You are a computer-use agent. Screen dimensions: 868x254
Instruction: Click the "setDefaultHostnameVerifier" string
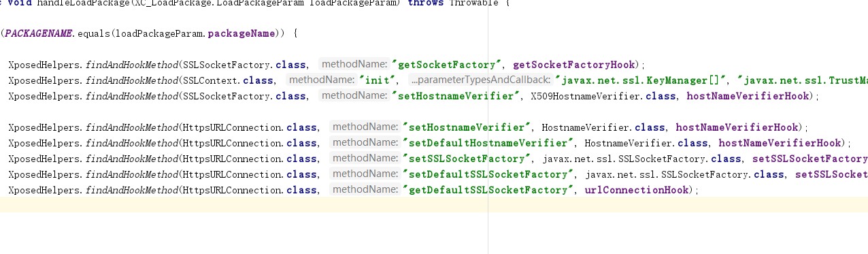tap(487, 143)
